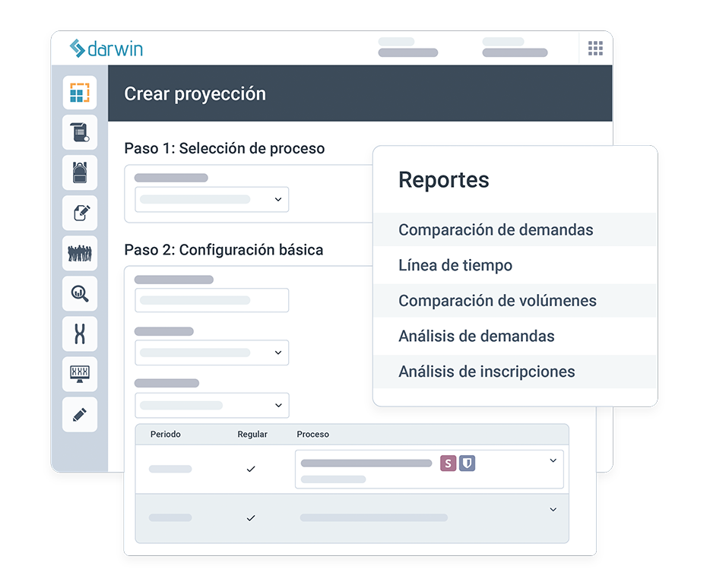Open the people crowd sidebar icon
This screenshot has height=588, width=710.
click(80, 253)
